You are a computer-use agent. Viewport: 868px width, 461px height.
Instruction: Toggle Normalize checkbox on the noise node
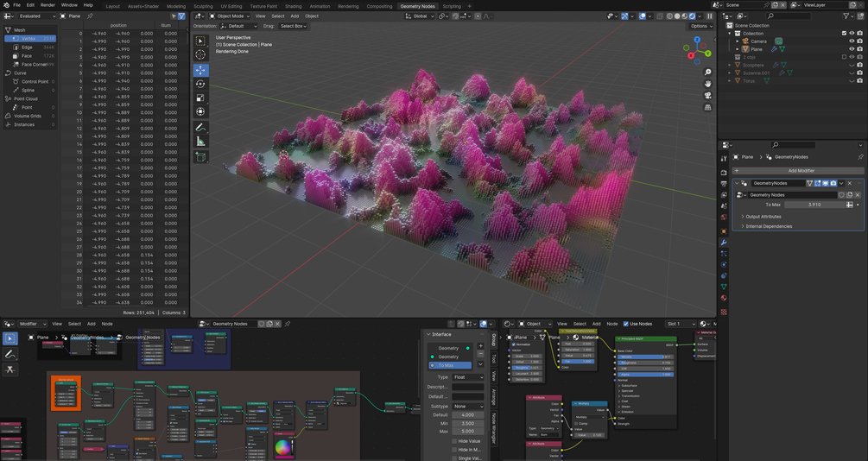514,344
